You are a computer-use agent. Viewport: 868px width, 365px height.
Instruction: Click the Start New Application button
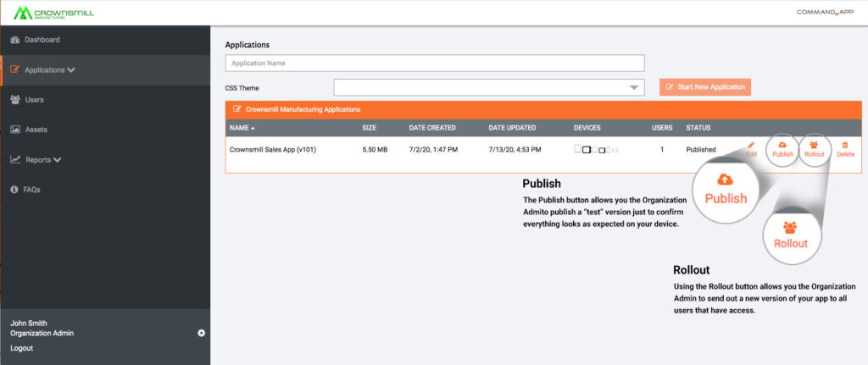(705, 87)
